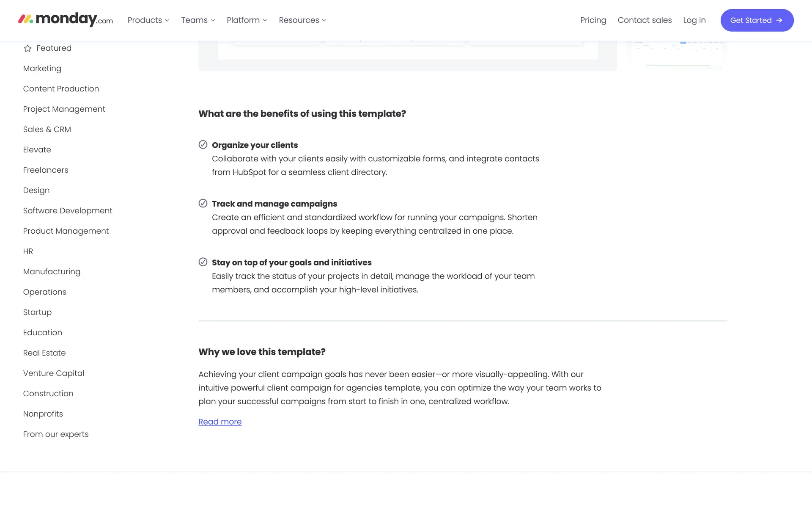Open the Resources dropdown menu
This screenshot has width=812, height=508.
click(x=302, y=20)
